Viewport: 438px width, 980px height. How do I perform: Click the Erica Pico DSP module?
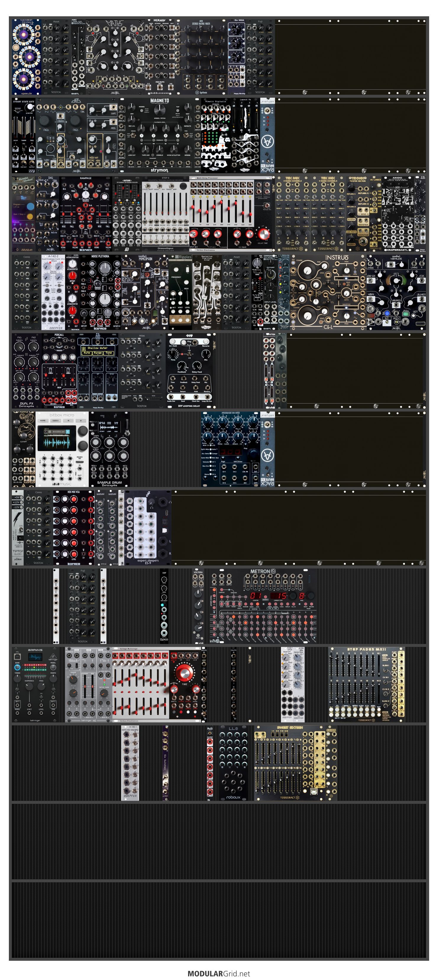(x=164, y=606)
